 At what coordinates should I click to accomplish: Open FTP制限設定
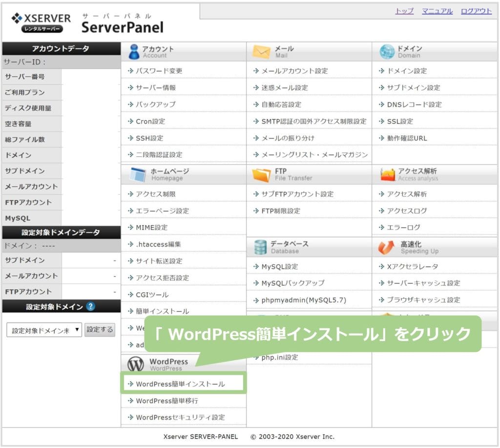[281, 211]
